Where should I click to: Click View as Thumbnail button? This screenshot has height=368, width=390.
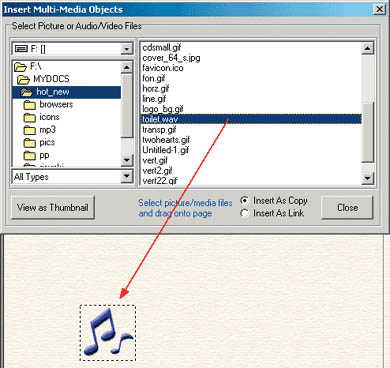[x=53, y=208]
